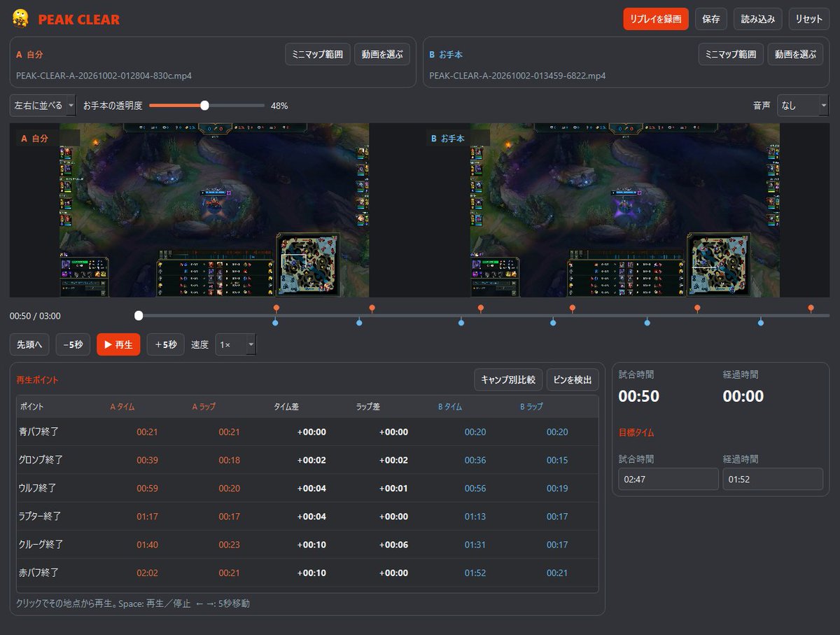Image resolution: width=840 pixels, height=635 pixels.
Task: Click the last orange pin on the timeline
Action: (811, 308)
